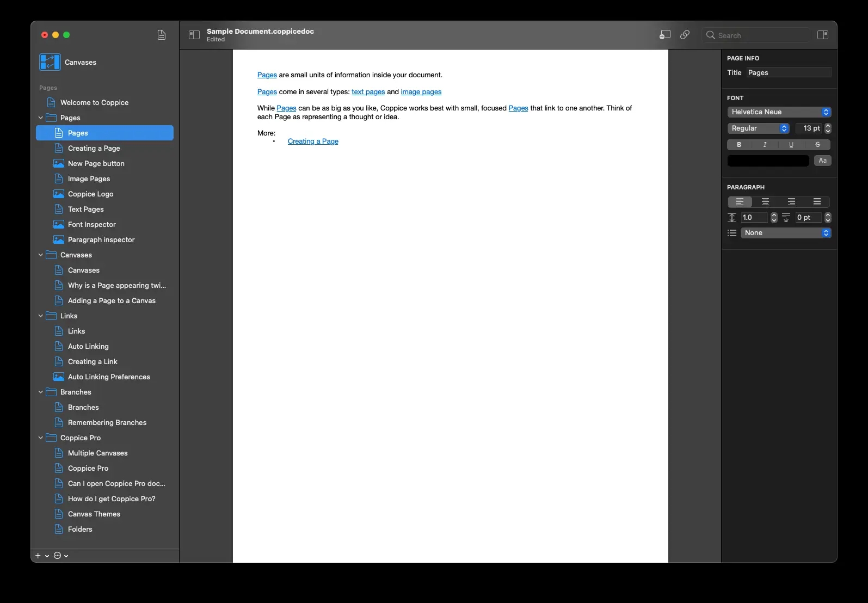Set paragraph alignment to justified
The height and width of the screenshot is (603, 868).
coord(817,202)
